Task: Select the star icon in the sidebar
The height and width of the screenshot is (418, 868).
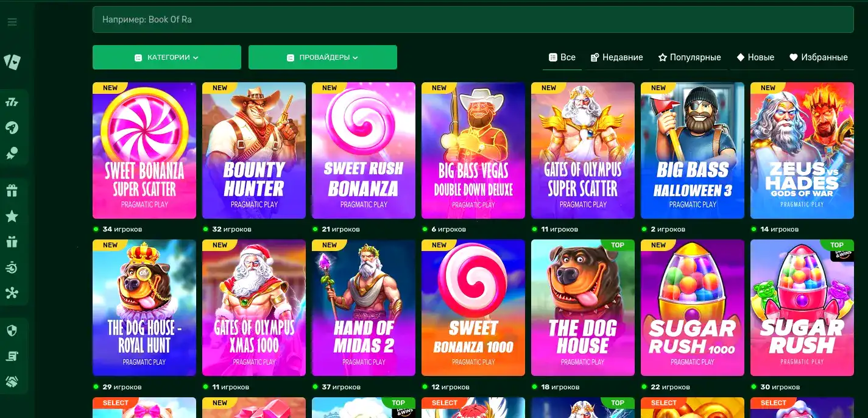Action: tap(12, 216)
